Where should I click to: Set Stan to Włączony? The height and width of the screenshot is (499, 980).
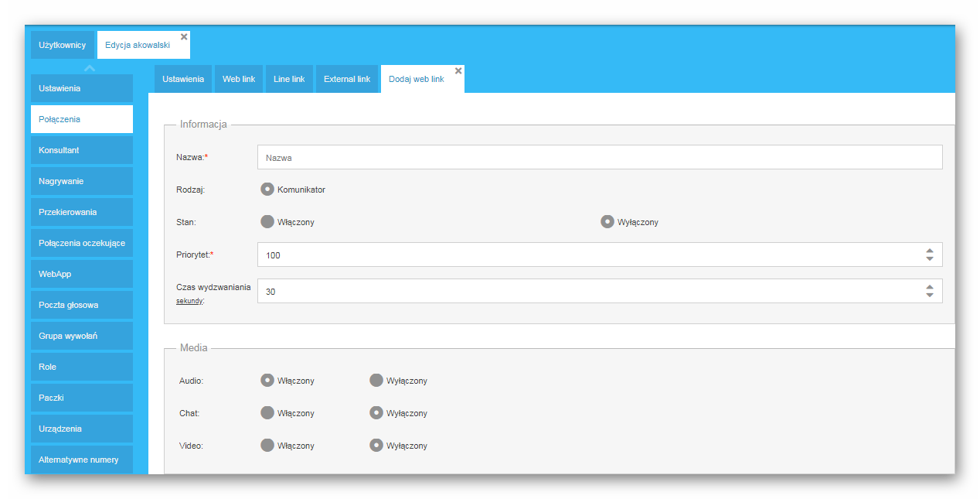(x=267, y=222)
